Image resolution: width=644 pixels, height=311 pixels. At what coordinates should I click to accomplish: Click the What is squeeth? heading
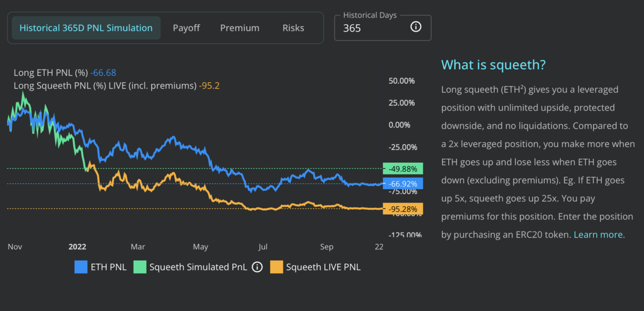point(493,65)
